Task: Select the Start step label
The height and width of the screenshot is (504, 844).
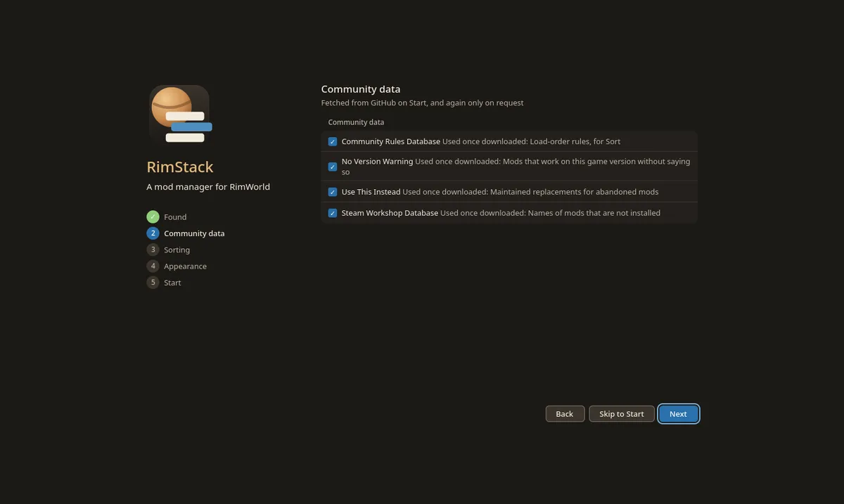Action: (172, 283)
